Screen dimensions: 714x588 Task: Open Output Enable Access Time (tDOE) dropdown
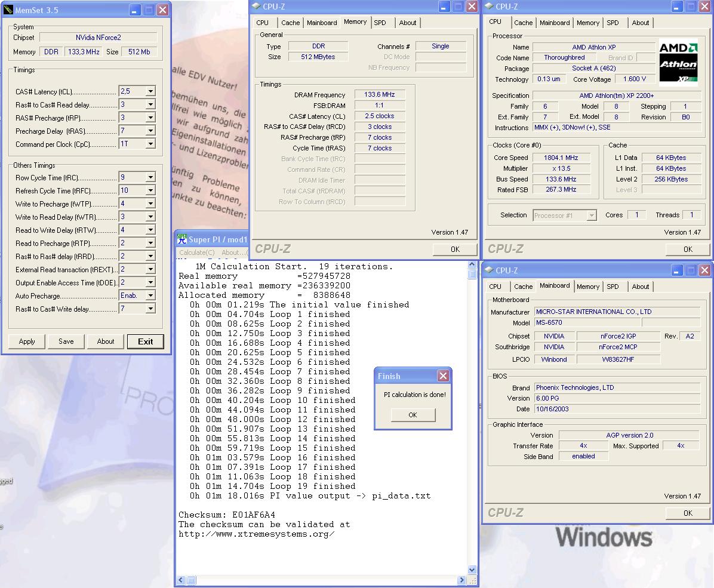click(150, 282)
